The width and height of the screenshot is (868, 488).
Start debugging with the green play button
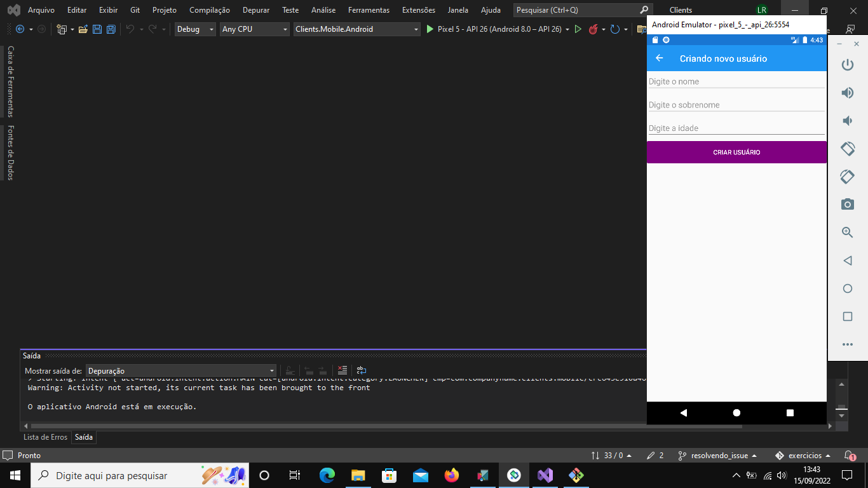point(430,29)
